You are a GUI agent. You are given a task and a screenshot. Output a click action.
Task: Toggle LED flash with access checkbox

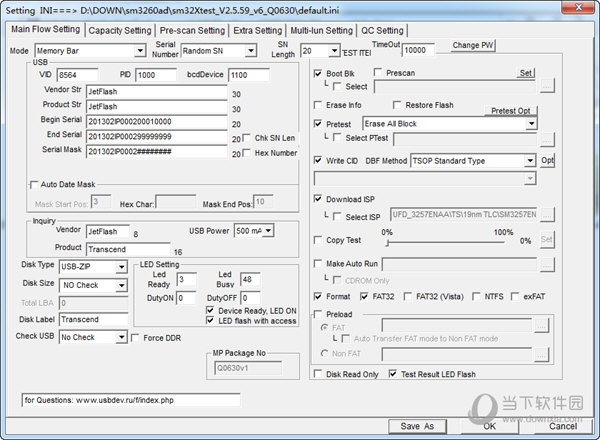click(x=210, y=320)
